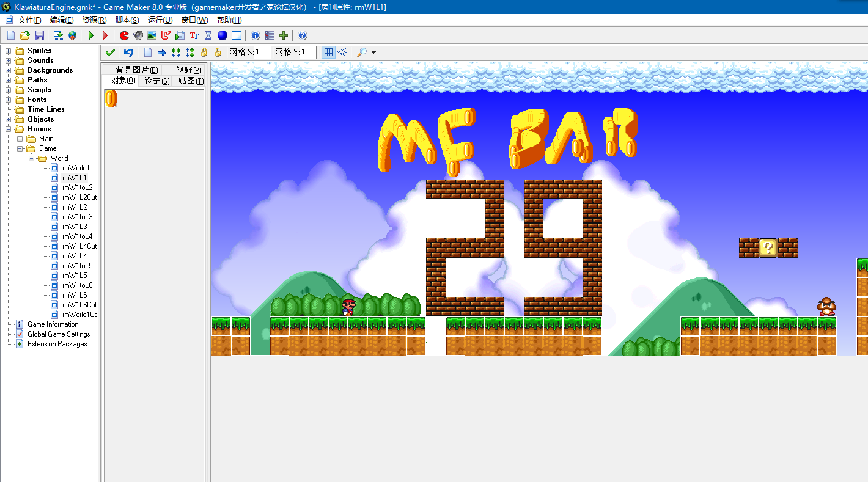The height and width of the screenshot is (482, 868).
Task: Select Game Information in resource tree
Action: click(x=53, y=324)
